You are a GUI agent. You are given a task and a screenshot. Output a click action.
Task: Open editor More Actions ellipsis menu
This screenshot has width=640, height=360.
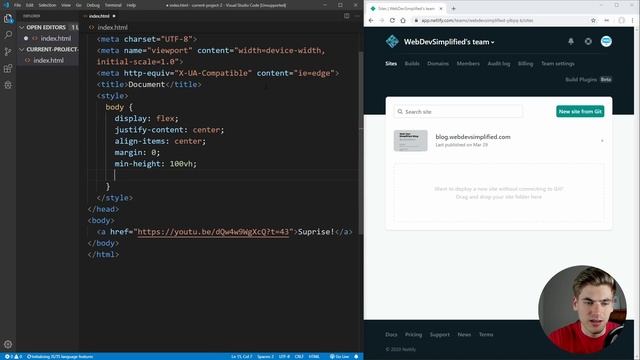point(357,16)
